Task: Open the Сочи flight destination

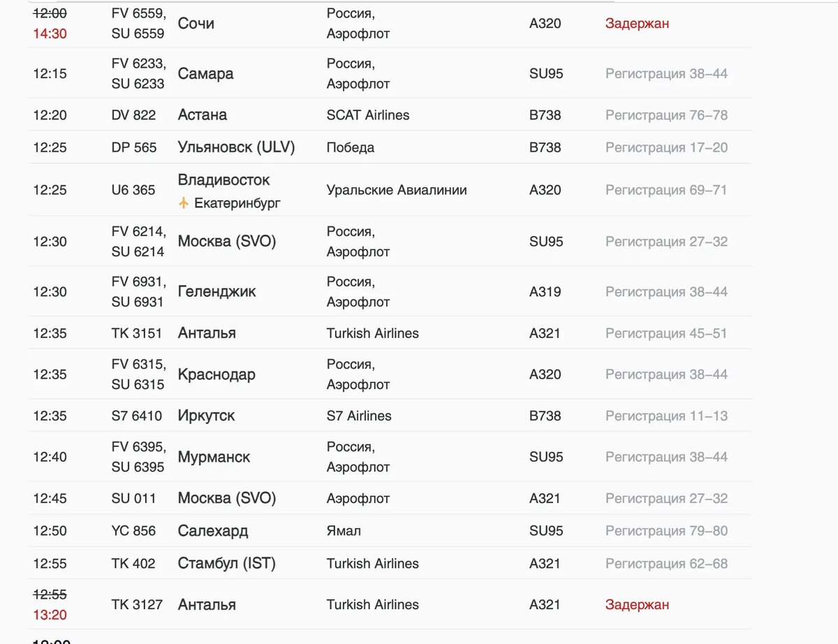Action: pyautogui.click(x=196, y=23)
